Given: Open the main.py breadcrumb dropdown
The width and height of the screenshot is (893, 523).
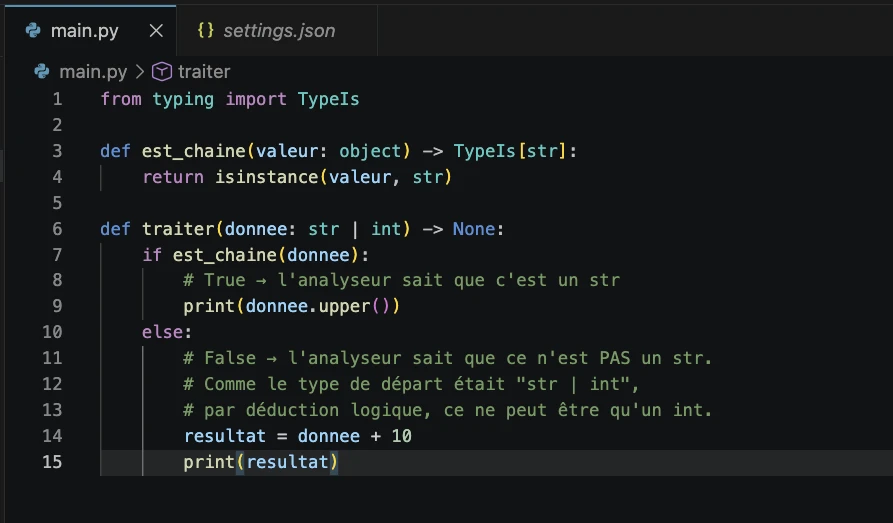Looking at the screenshot, I should pyautogui.click(x=93, y=72).
